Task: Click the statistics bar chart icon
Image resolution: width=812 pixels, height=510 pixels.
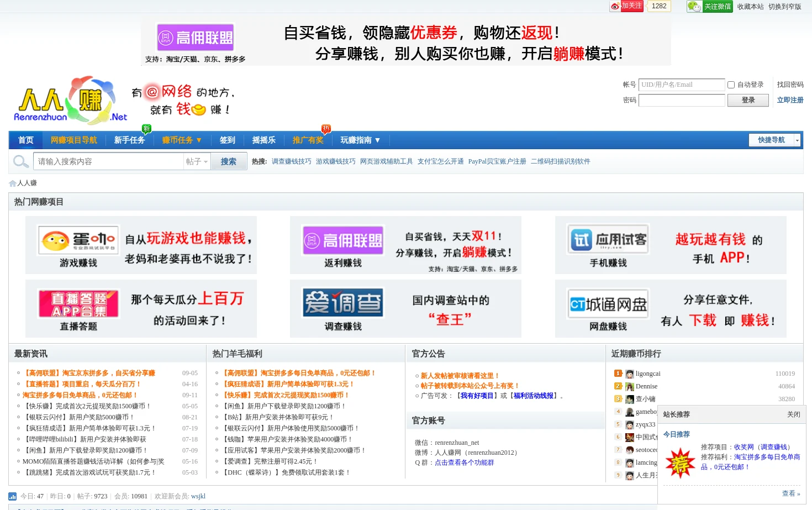Action: pos(12,496)
